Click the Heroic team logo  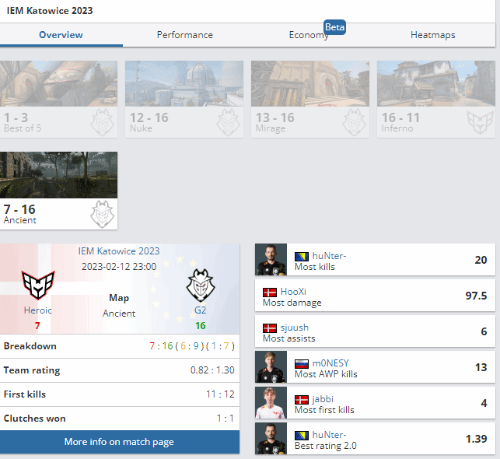coord(38,285)
